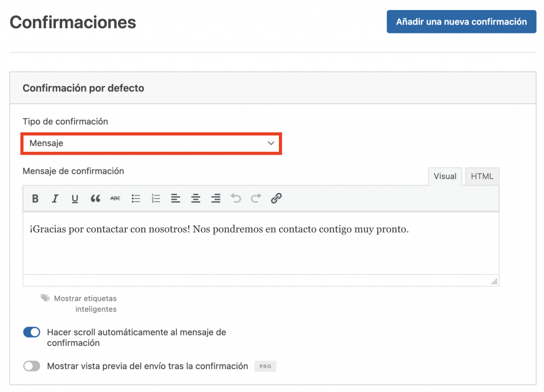The height and width of the screenshot is (392, 544).
Task: Align the message text to center
Action: (195, 198)
